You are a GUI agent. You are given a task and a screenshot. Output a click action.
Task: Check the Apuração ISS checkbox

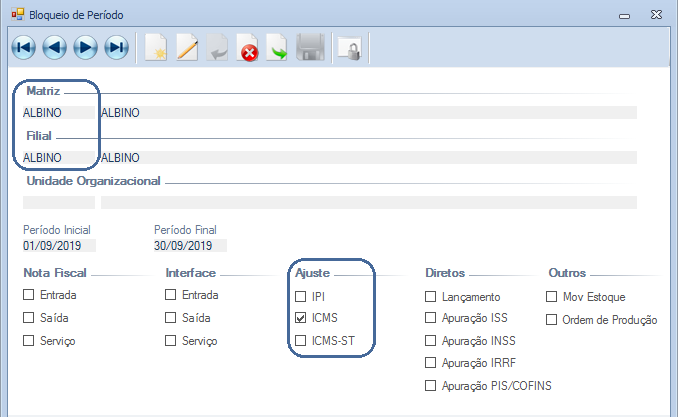(430, 318)
